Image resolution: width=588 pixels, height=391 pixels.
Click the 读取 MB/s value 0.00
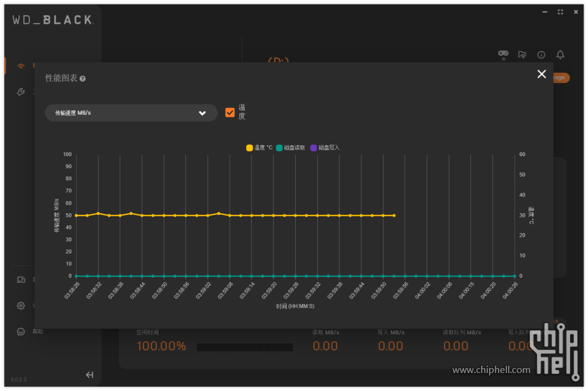pos(325,346)
